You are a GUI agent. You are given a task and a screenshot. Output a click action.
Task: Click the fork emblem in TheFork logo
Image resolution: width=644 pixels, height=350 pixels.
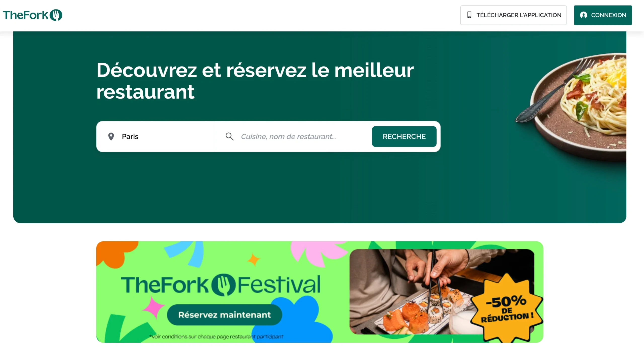(x=56, y=15)
